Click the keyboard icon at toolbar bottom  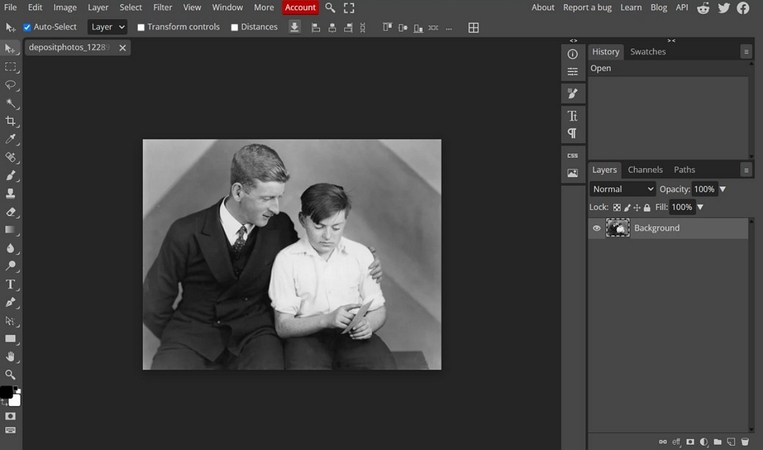[10, 431]
